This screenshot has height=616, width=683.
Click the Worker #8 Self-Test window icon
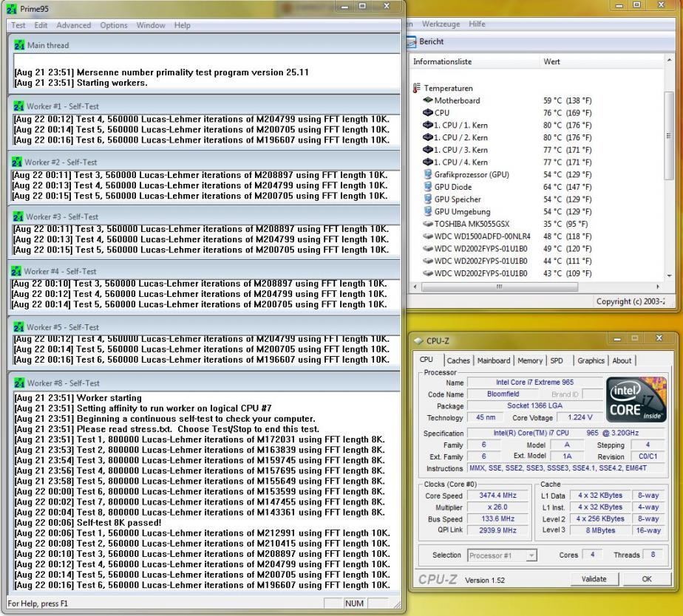tap(19, 383)
